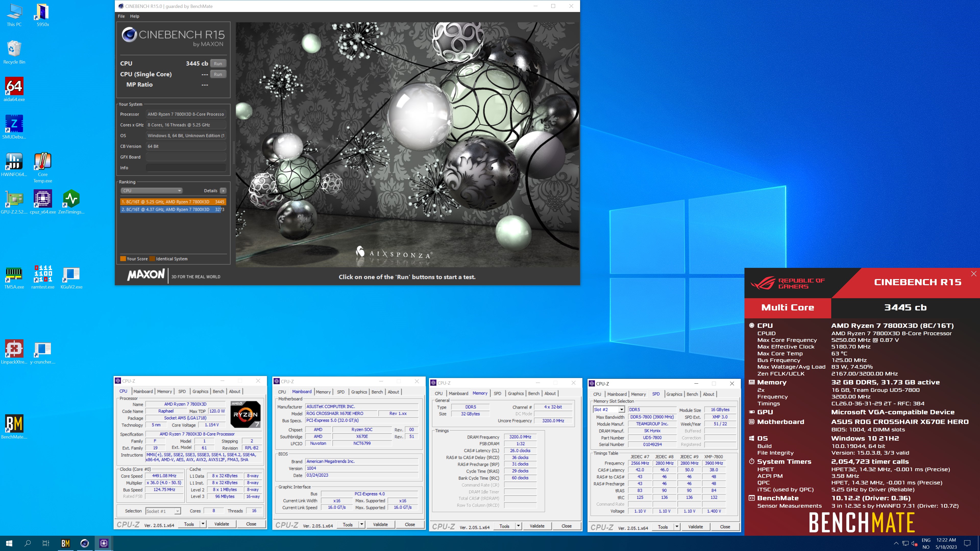
Task: Launch BenchMate desktop shortcut
Action: point(14,427)
